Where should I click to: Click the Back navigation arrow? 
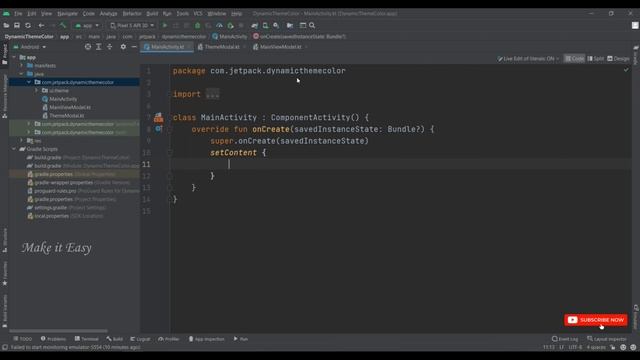click(41, 25)
